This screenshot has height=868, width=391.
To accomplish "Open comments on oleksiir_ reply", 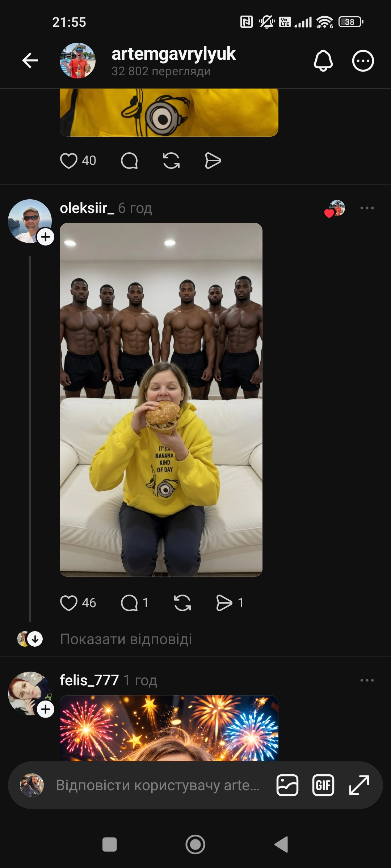I will pos(129,603).
